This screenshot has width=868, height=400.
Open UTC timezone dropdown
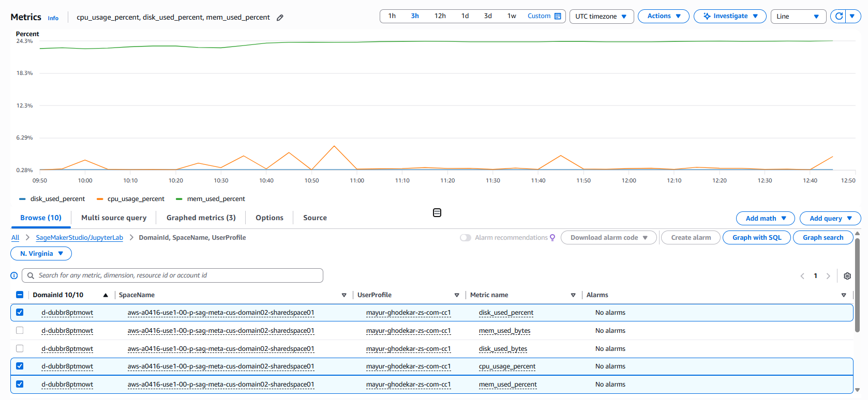(602, 17)
